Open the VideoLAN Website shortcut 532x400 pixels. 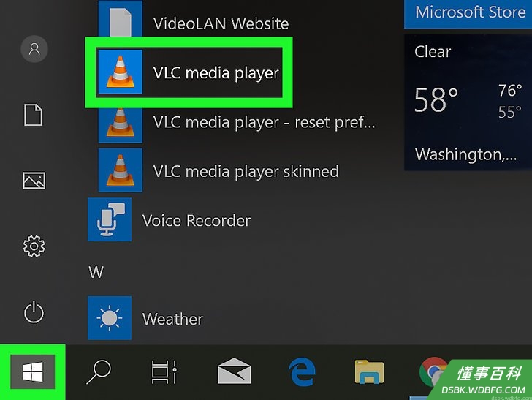[194, 20]
